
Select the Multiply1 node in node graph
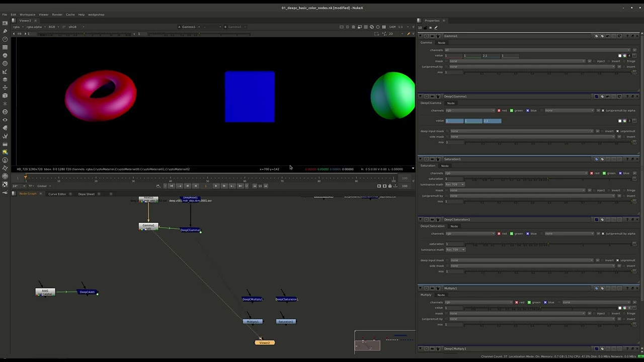click(253, 322)
